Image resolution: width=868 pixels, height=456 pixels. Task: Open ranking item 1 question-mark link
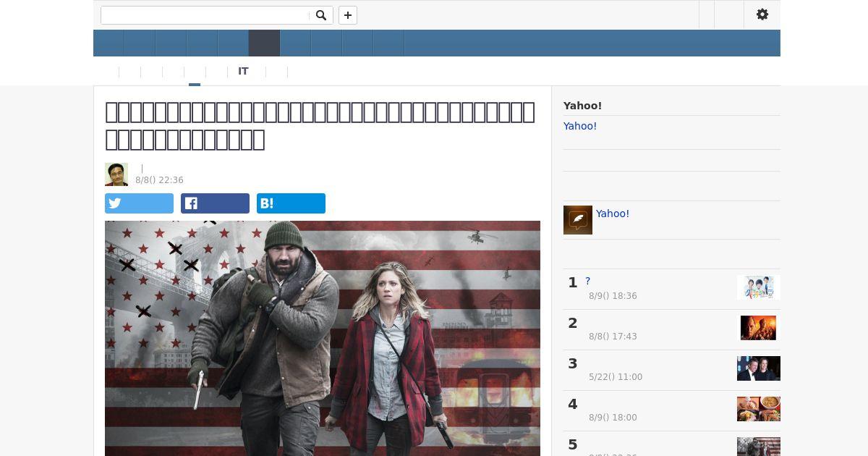pos(588,281)
